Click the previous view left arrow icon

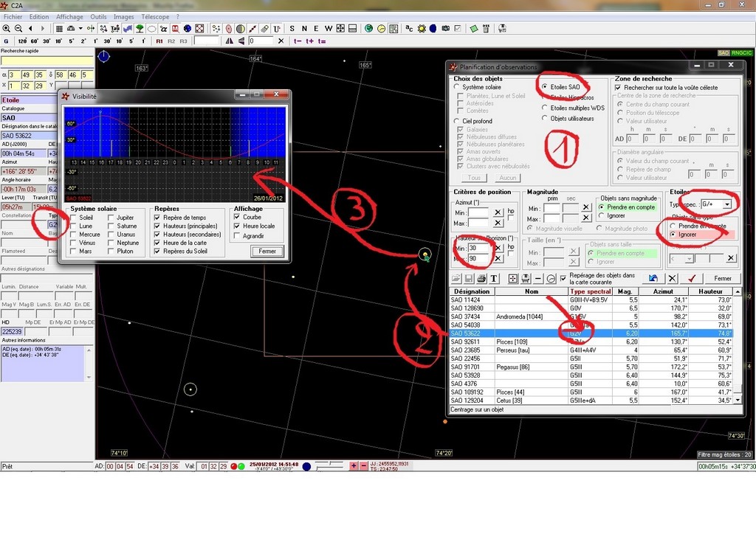(x=30, y=29)
